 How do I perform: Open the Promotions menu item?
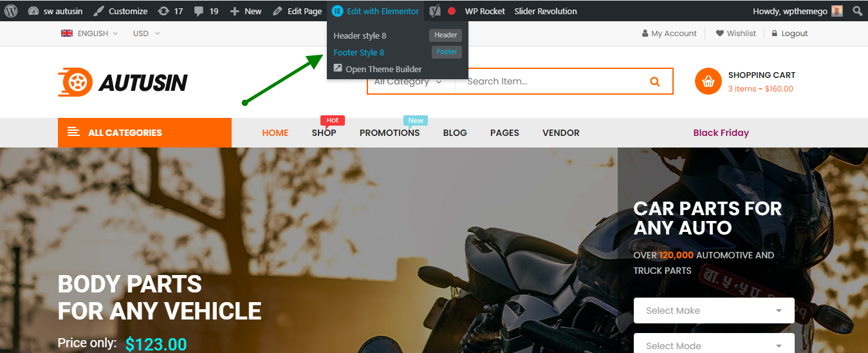(389, 133)
